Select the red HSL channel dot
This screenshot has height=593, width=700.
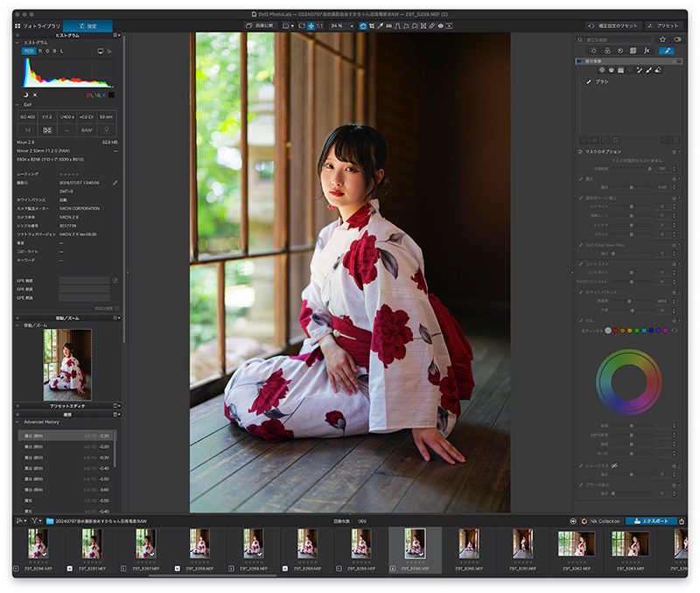[616, 331]
